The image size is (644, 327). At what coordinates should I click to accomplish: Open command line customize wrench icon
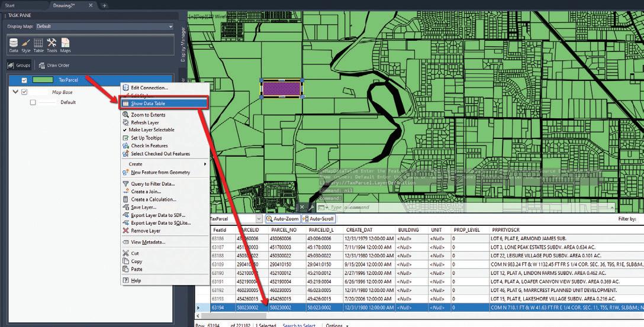click(x=311, y=208)
